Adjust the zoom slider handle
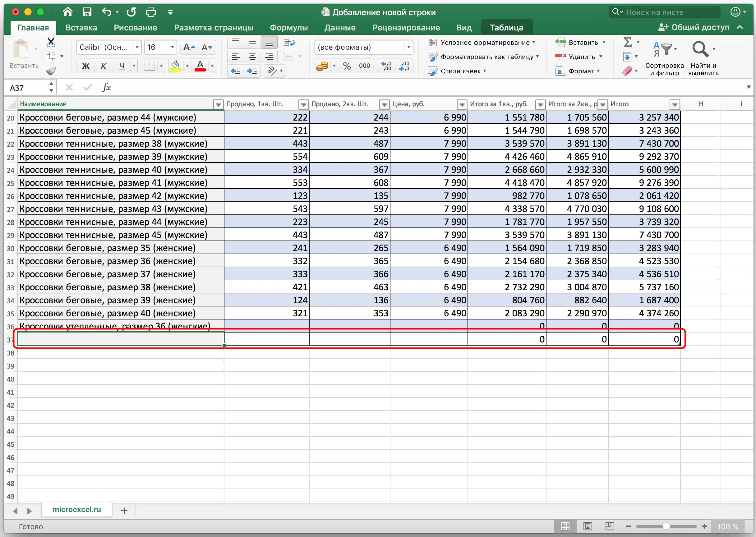The image size is (756, 537). (x=666, y=526)
